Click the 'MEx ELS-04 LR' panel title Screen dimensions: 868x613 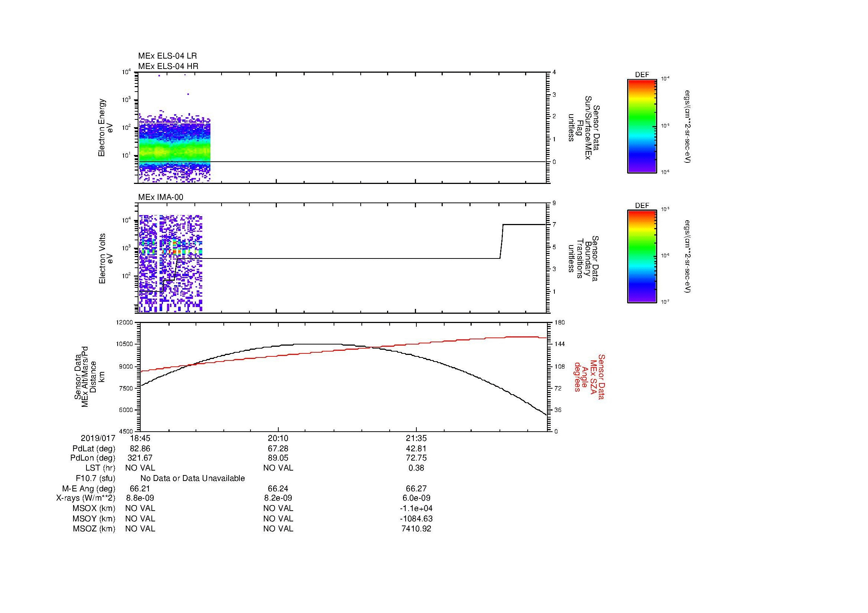[167, 56]
